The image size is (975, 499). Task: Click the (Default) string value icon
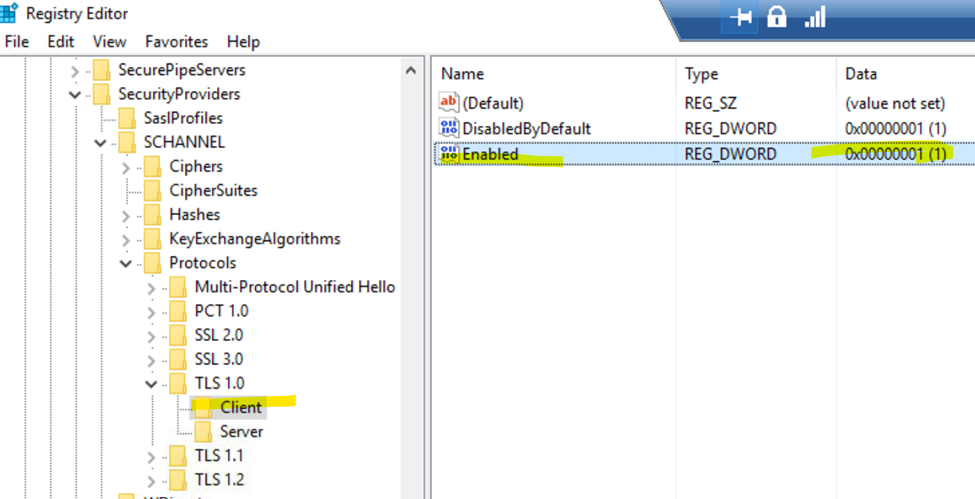pos(448,101)
